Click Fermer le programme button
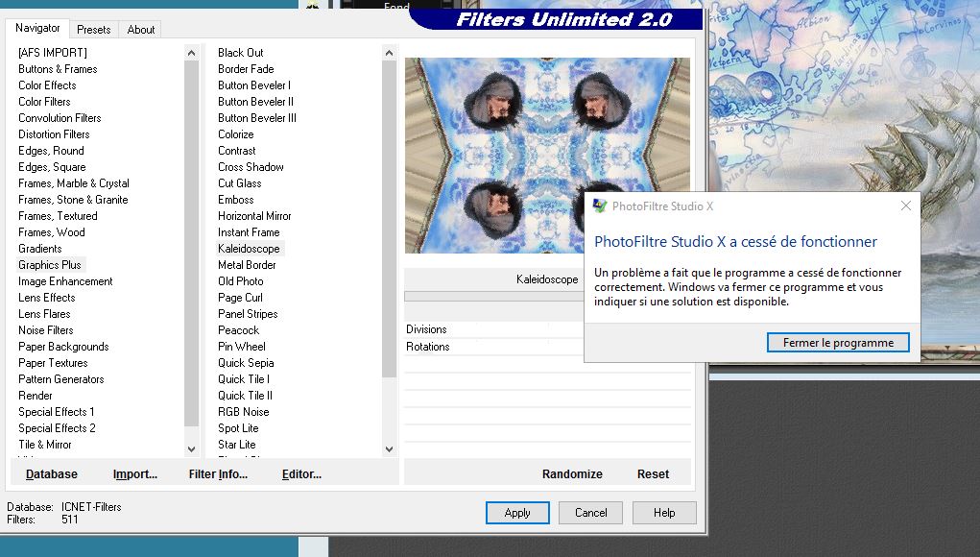 click(838, 343)
